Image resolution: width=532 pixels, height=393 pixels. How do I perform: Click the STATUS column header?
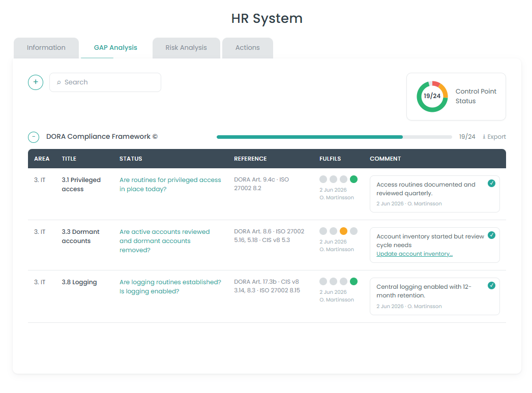point(131,159)
